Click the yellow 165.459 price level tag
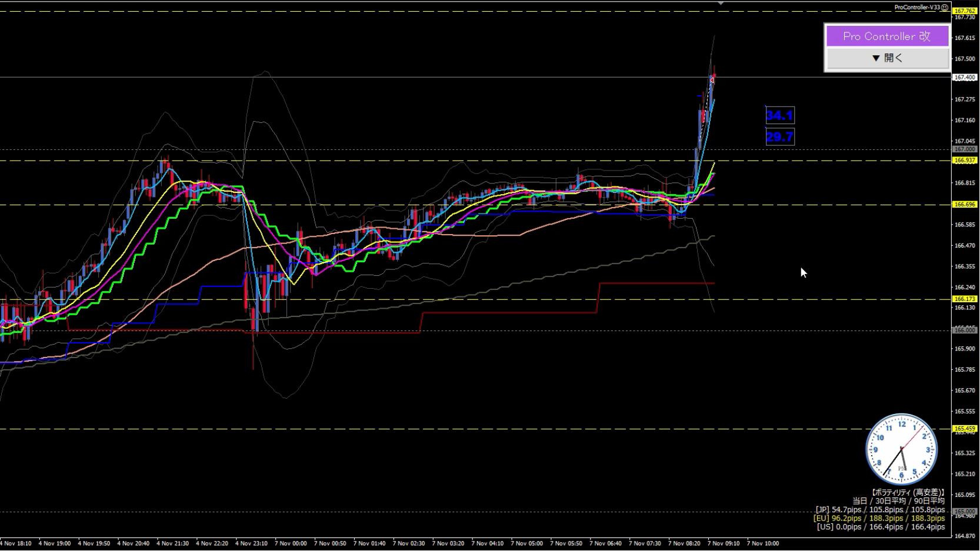The image size is (980, 551). click(965, 429)
